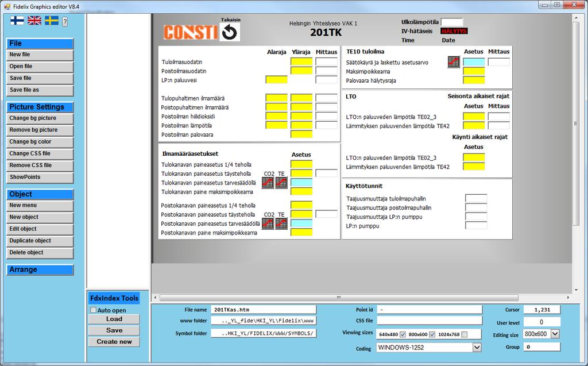Viewport: 588px width, 366px height.
Task: Switch language with the Finnish flag
Action: click(x=17, y=21)
